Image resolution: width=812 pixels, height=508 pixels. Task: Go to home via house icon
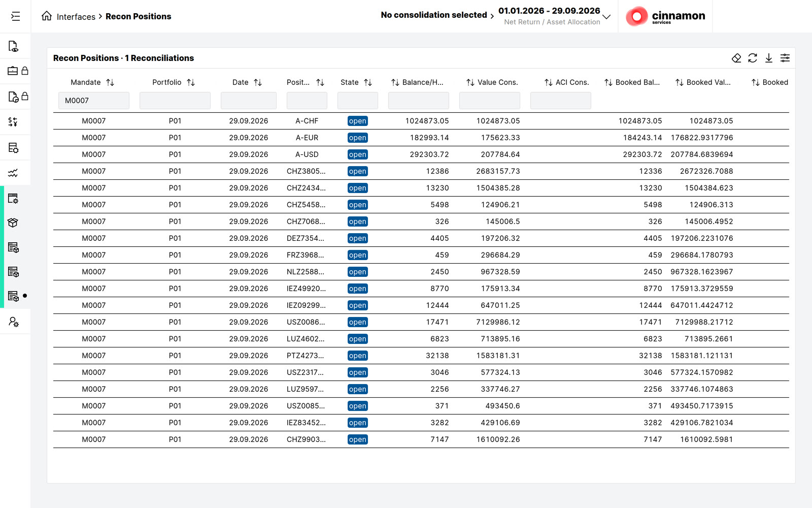(x=47, y=16)
